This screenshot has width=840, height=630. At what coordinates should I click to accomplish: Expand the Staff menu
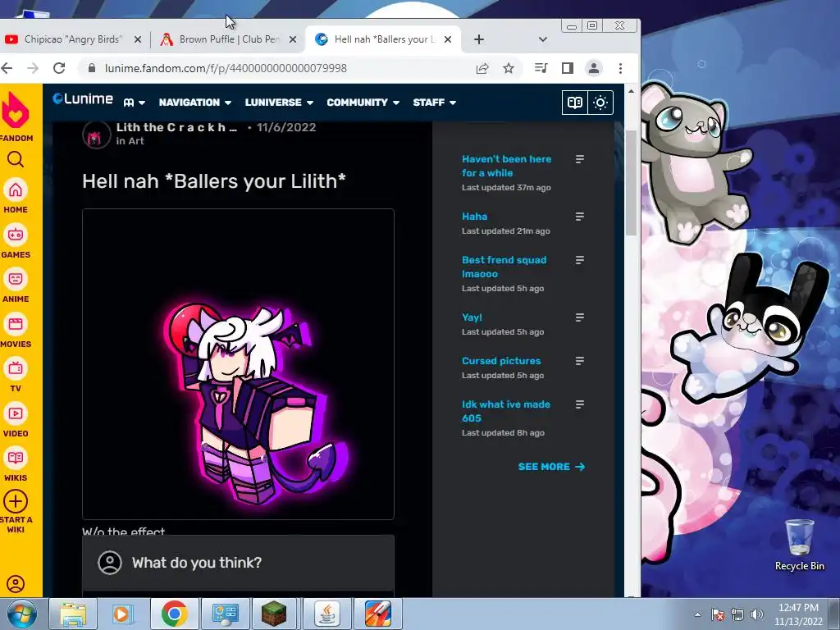tap(434, 103)
